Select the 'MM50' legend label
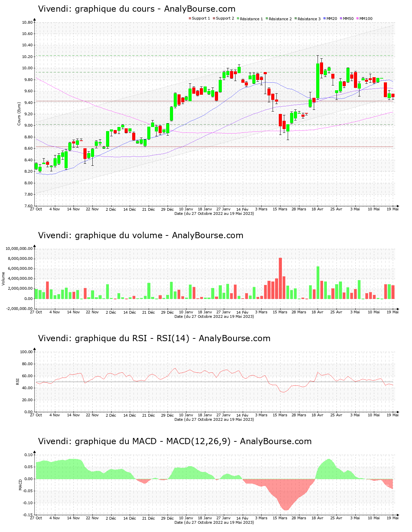 click(348, 19)
